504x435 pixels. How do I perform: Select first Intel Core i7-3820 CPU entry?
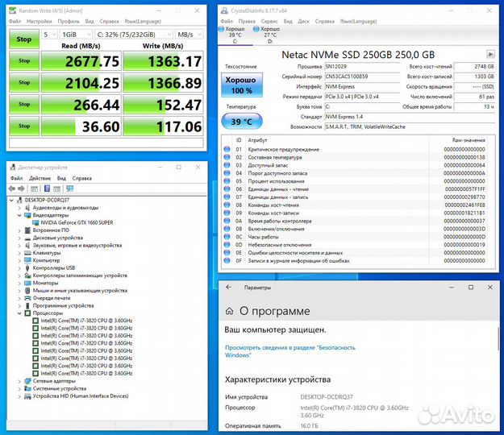[x=86, y=321]
